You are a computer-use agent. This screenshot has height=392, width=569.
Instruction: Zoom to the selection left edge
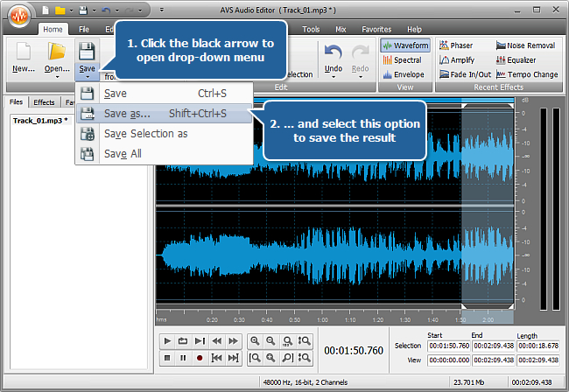point(255,358)
